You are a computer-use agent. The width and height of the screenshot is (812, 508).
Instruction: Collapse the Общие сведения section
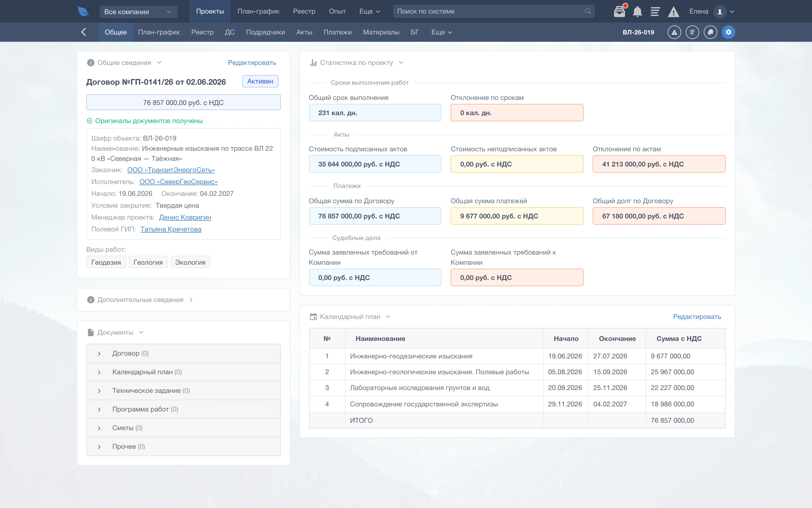click(159, 62)
